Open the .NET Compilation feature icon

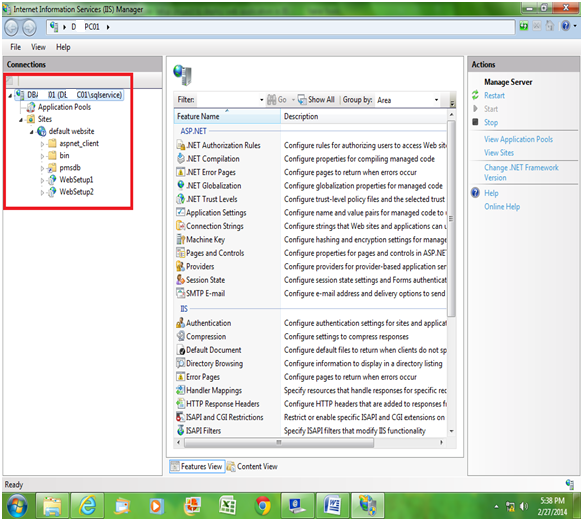pyautogui.click(x=181, y=159)
